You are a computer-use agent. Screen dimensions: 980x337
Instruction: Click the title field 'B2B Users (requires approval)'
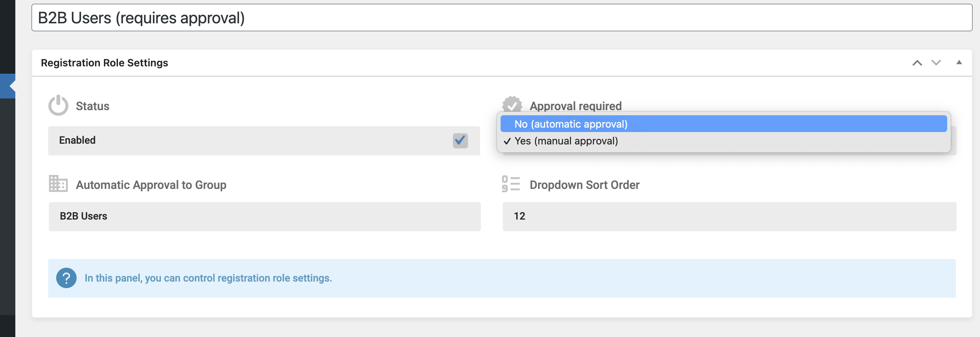click(x=501, y=18)
